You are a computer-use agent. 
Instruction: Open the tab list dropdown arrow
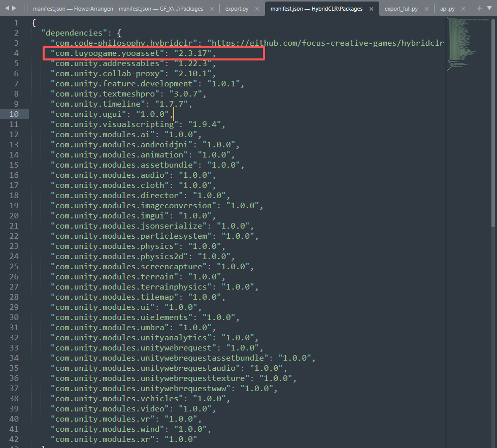(489, 8)
